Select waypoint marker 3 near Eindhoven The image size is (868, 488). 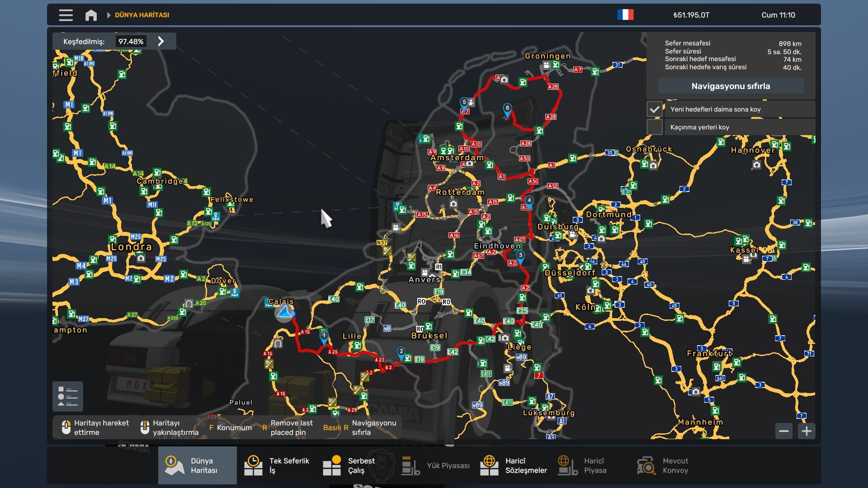coord(520,257)
